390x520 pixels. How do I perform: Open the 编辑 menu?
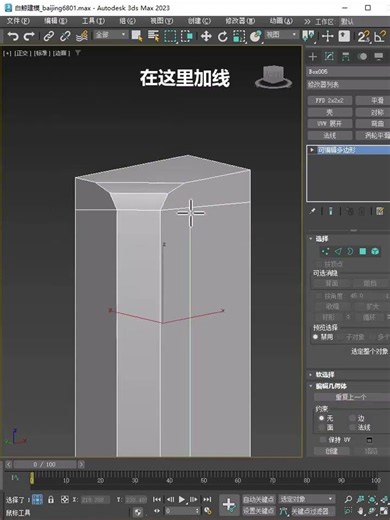(56, 21)
